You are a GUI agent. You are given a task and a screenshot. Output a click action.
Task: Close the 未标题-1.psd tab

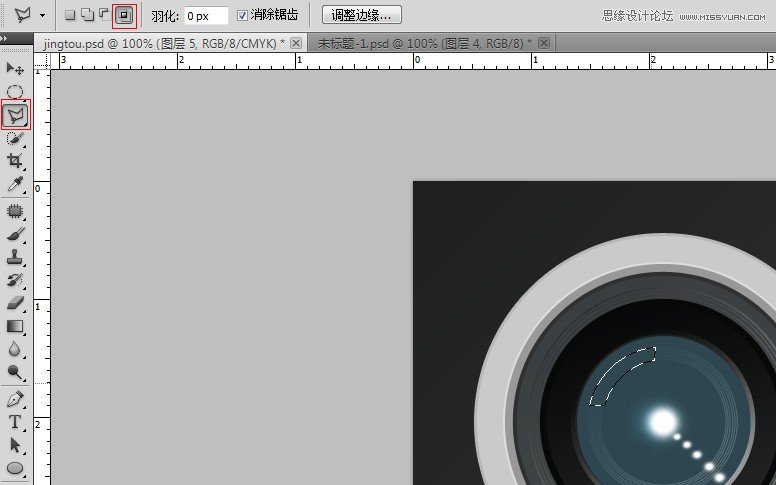(543, 43)
